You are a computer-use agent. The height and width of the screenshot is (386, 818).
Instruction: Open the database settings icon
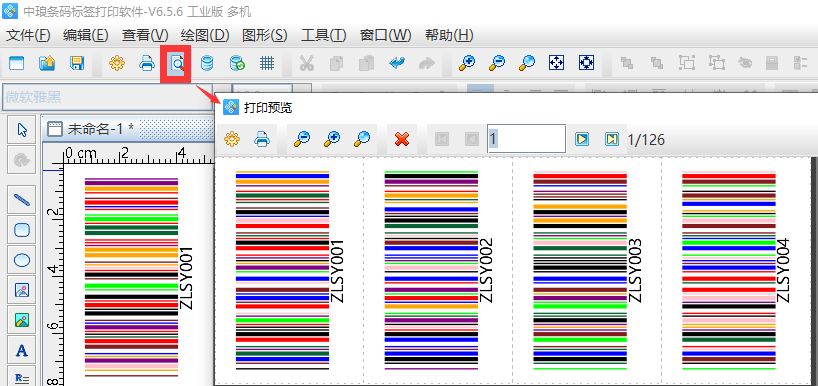[207, 64]
